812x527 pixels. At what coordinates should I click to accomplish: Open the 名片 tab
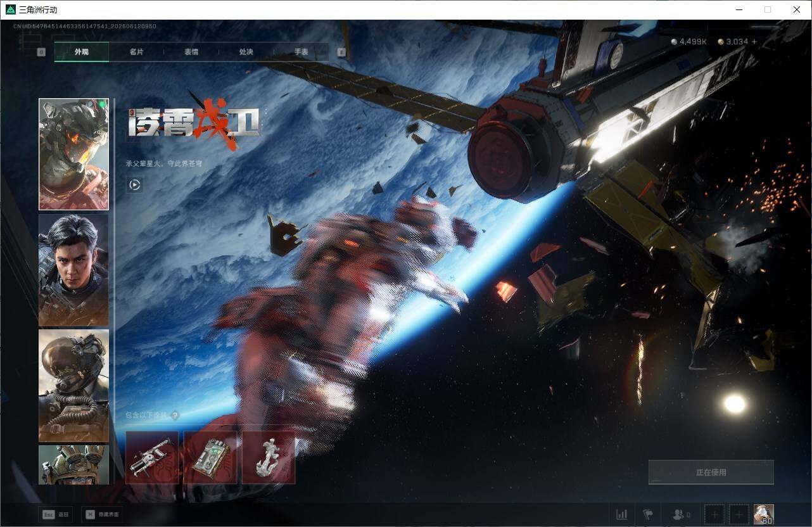136,52
